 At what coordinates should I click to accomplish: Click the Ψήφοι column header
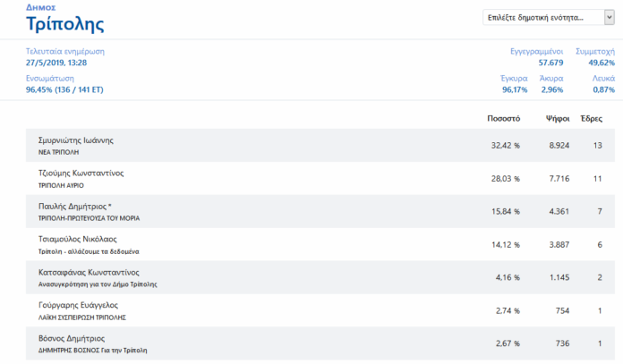(557, 118)
